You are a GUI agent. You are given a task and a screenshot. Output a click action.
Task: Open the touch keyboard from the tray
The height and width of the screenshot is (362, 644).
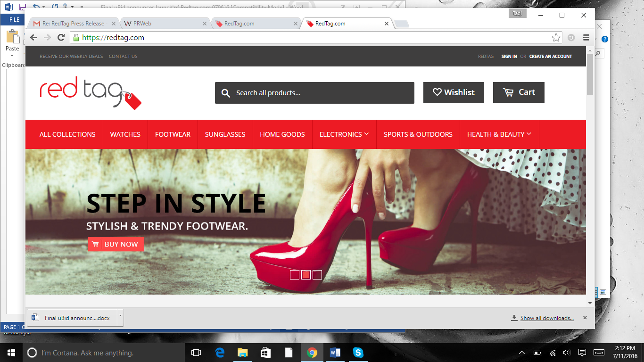[x=599, y=353]
